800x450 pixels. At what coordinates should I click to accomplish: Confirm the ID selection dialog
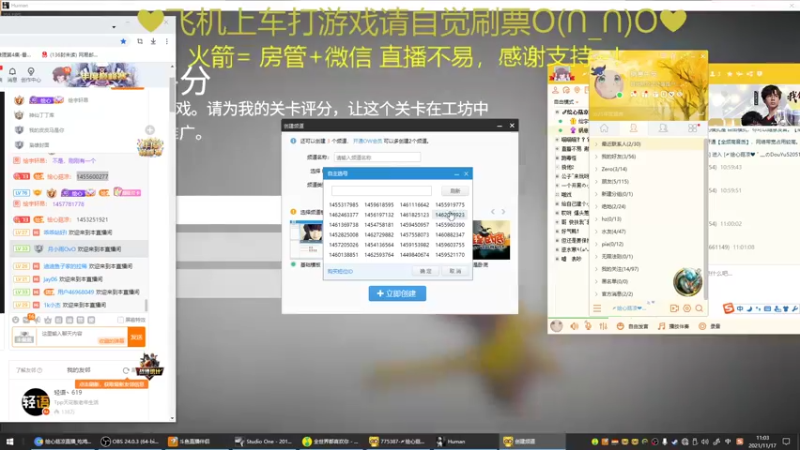(x=426, y=271)
